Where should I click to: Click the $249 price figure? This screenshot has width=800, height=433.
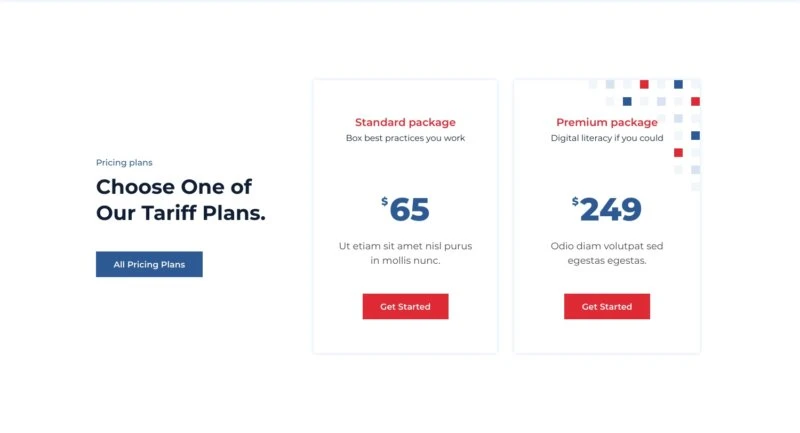tap(610, 210)
